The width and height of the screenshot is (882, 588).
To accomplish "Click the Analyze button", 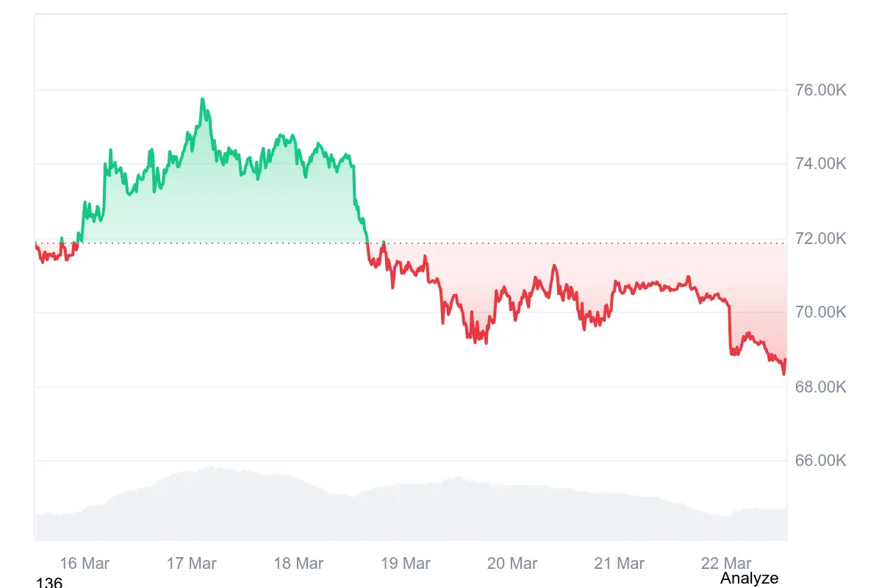I will pyautogui.click(x=748, y=578).
